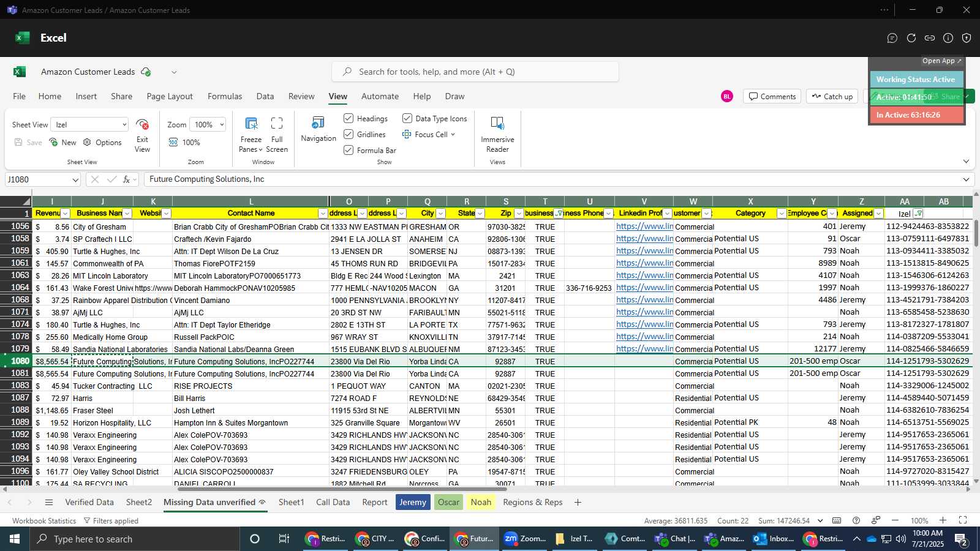Click the search for tools box
The height and width of the screenshot is (551, 980).
[x=475, y=72]
